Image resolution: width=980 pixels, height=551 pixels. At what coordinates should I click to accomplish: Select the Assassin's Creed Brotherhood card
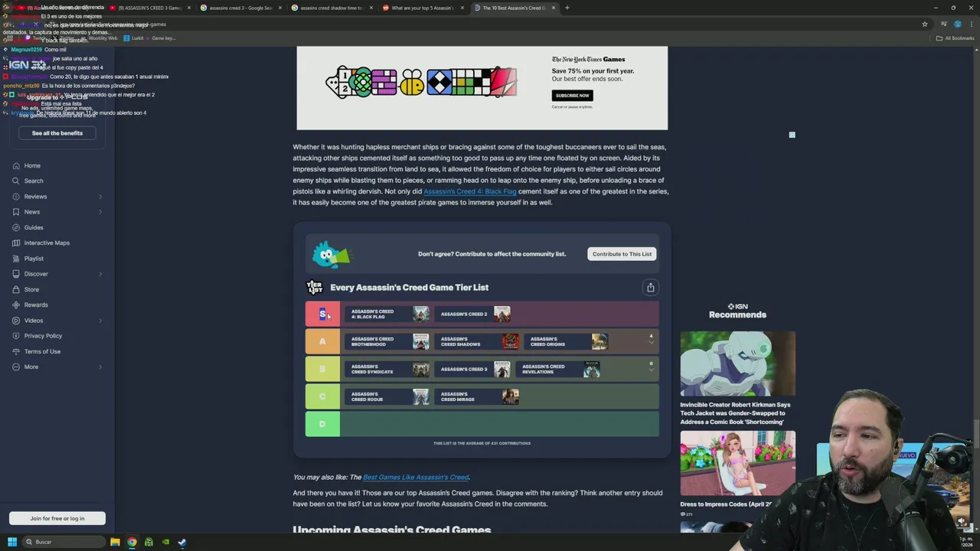coord(387,341)
